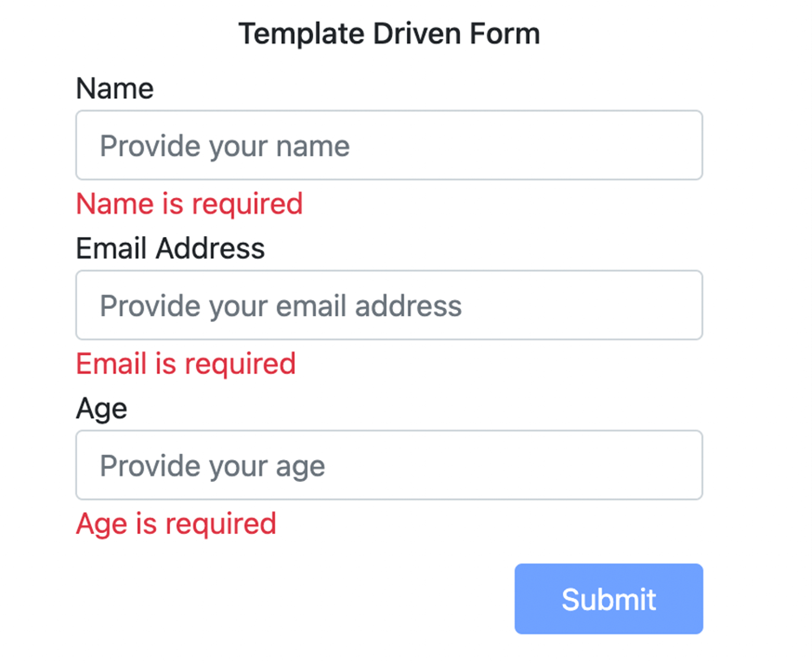Click the 'Email is required' error text
This screenshot has width=812, height=664.
tap(186, 364)
